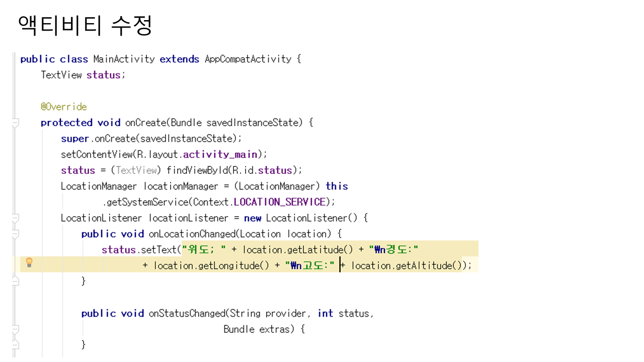This screenshot has width=644, height=362.
Task: Collapse the LocationListener anonymous class fold
Action: pos(15,218)
